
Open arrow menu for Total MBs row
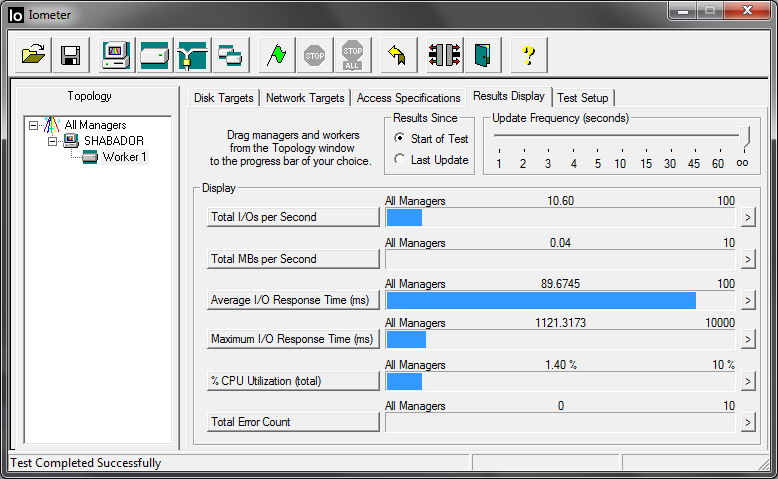(x=748, y=260)
